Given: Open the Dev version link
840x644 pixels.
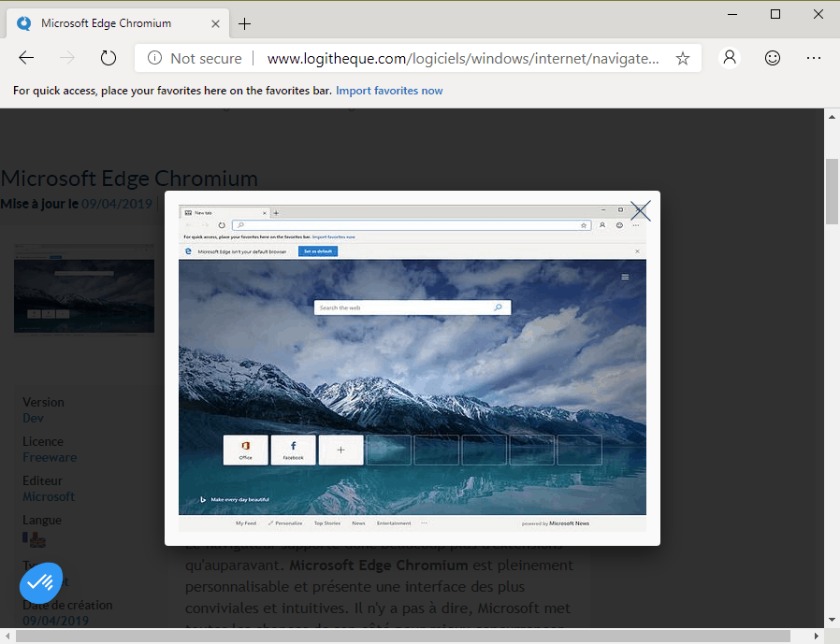Looking at the screenshot, I should click(34, 418).
